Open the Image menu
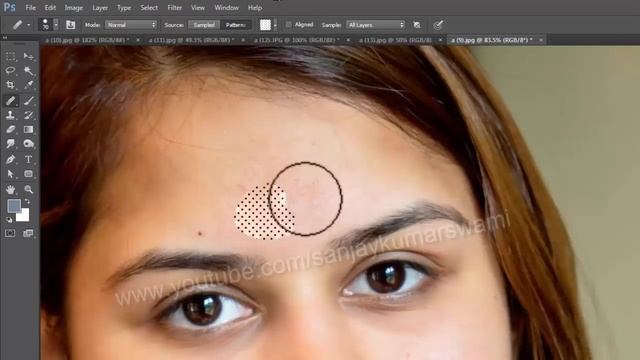Screen dimensions: 640x360 click(73, 8)
